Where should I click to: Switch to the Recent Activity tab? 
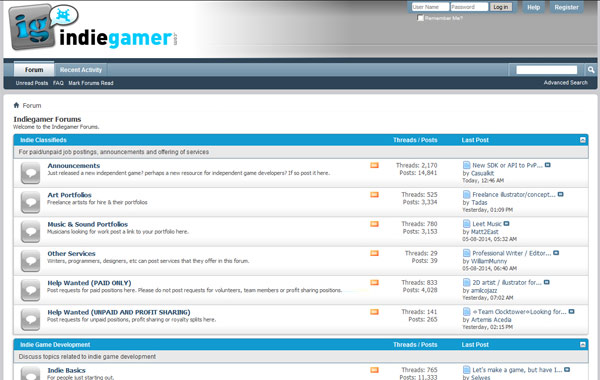(x=81, y=70)
